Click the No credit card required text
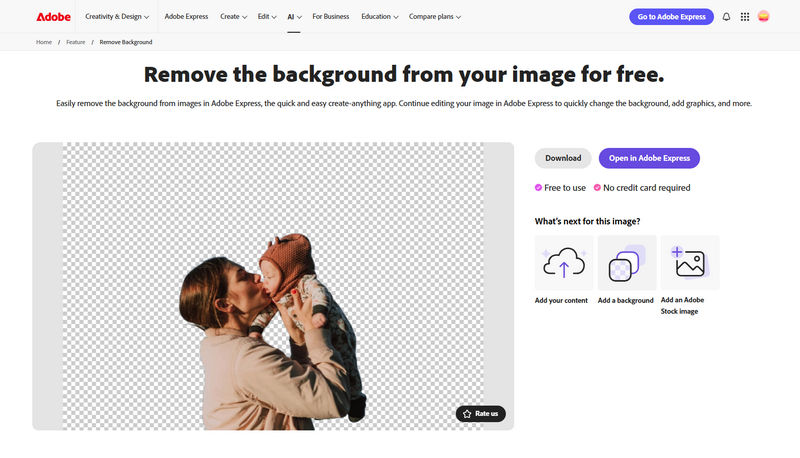Screen dimensions: 800x458 [x=646, y=188]
